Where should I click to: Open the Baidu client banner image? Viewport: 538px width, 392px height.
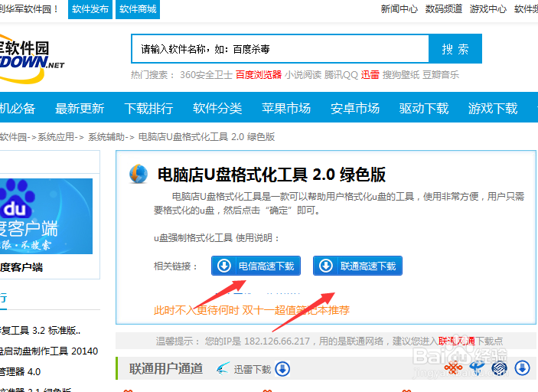click(46, 216)
